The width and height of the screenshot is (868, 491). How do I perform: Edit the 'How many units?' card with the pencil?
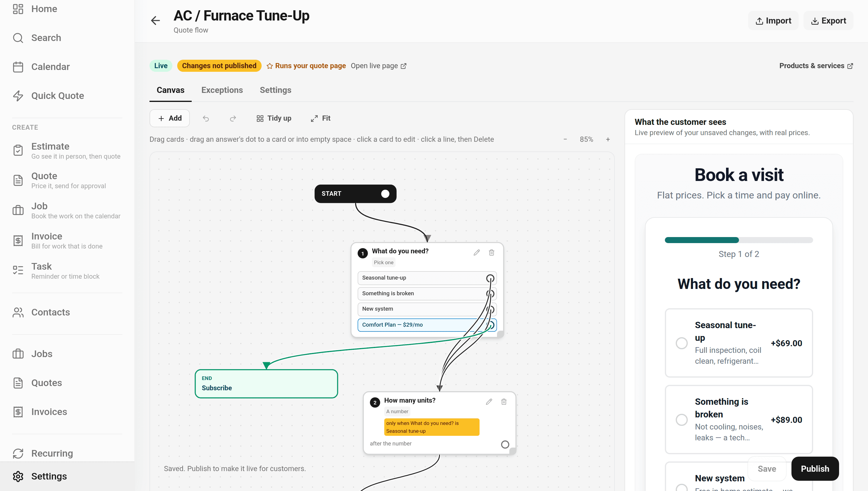point(489,401)
